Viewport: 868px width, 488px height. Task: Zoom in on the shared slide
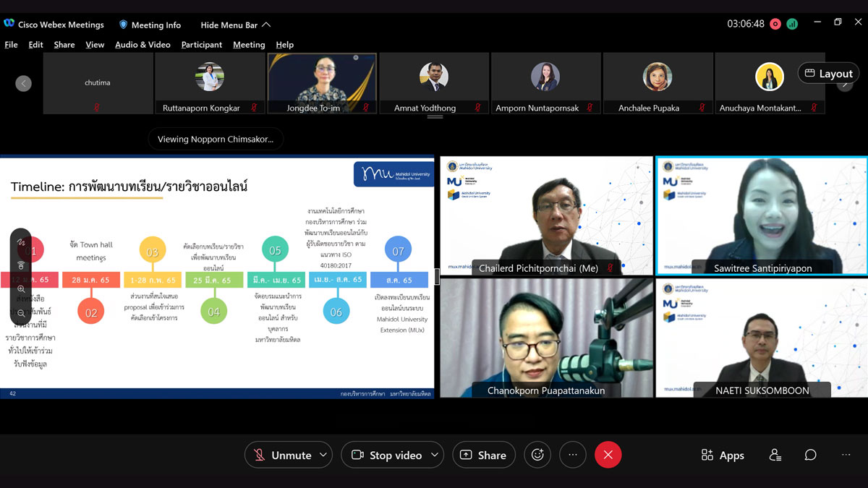pyautogui.click(x=21, y=289)
